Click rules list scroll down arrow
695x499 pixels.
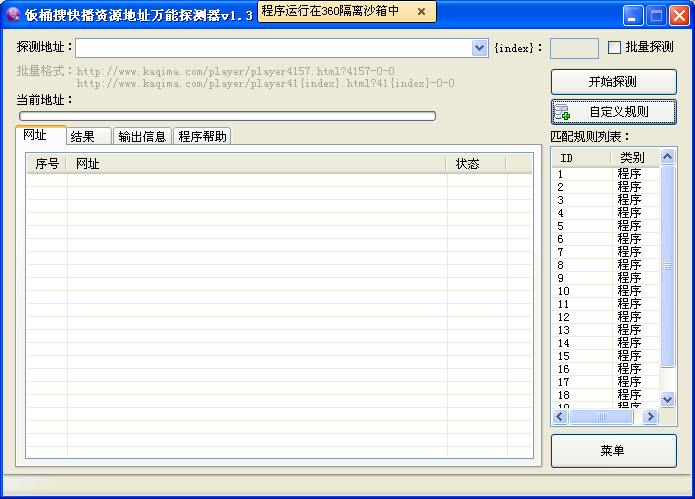pos(668,399)
